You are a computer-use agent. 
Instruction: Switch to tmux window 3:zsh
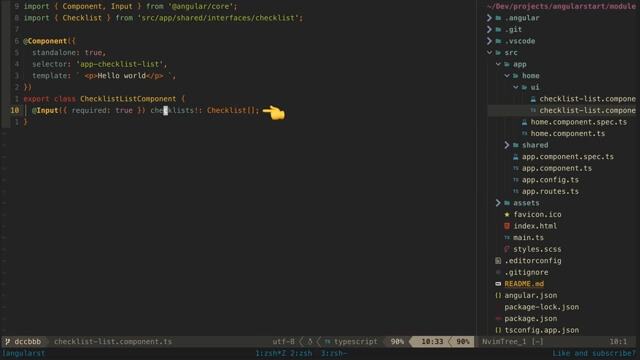click(333, 353)
